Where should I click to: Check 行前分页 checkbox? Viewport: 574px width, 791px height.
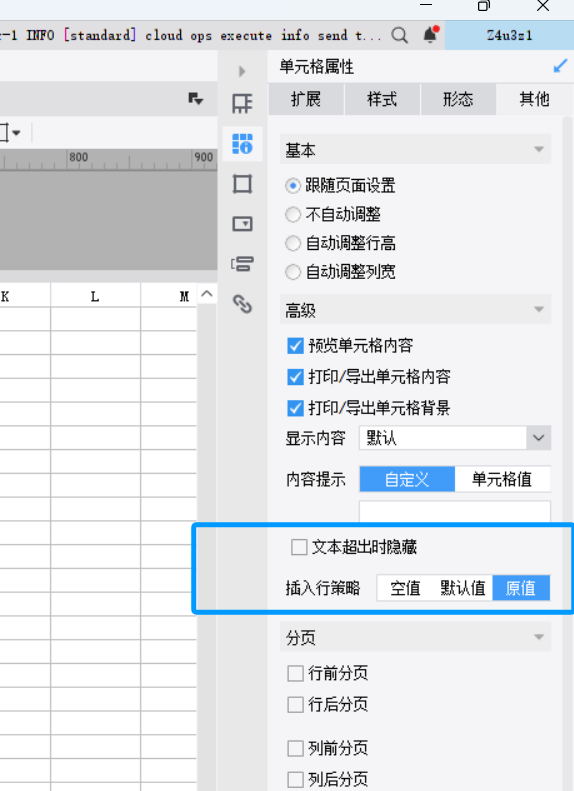coord(295,673)
